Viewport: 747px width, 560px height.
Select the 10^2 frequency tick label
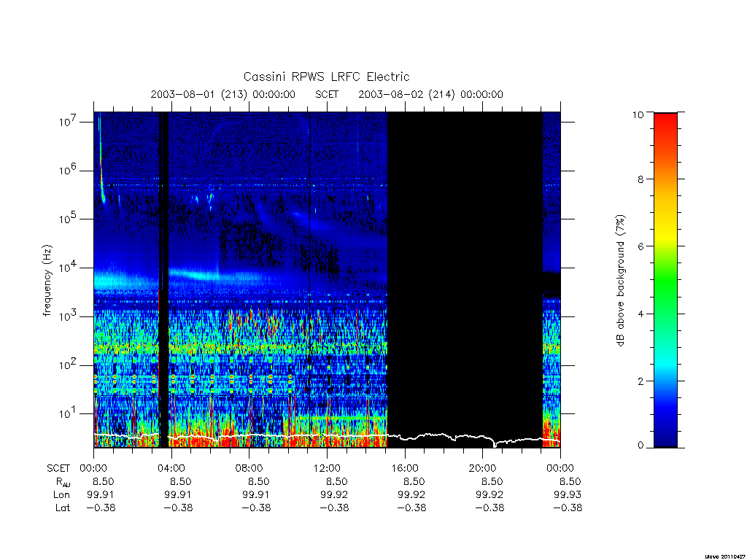(69, 365)
